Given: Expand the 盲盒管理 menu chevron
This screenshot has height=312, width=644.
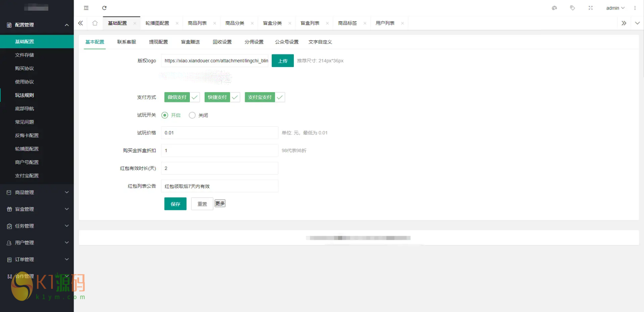Looking at the screenshot, I should pyautogui.click(x=67, y=209).
